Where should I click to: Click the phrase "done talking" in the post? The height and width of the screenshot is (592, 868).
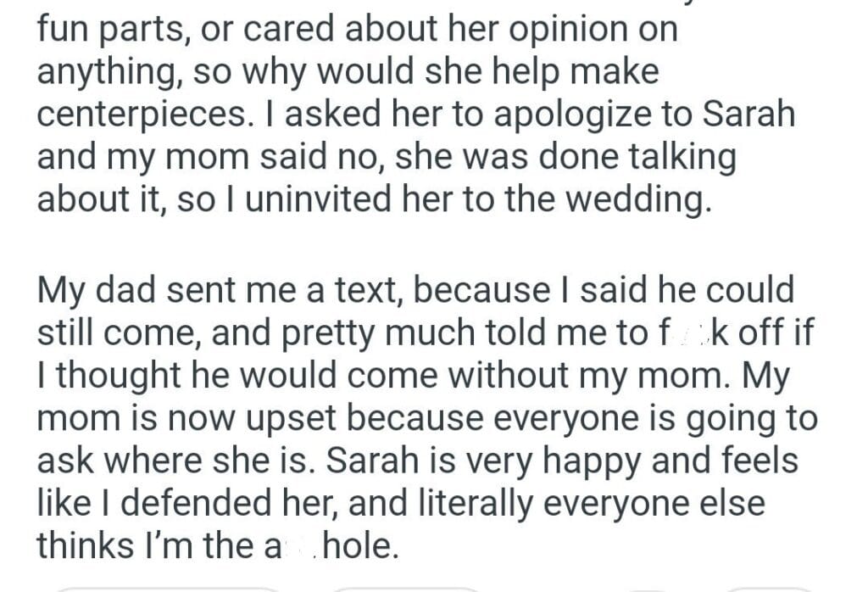click(x=643, y=159)
